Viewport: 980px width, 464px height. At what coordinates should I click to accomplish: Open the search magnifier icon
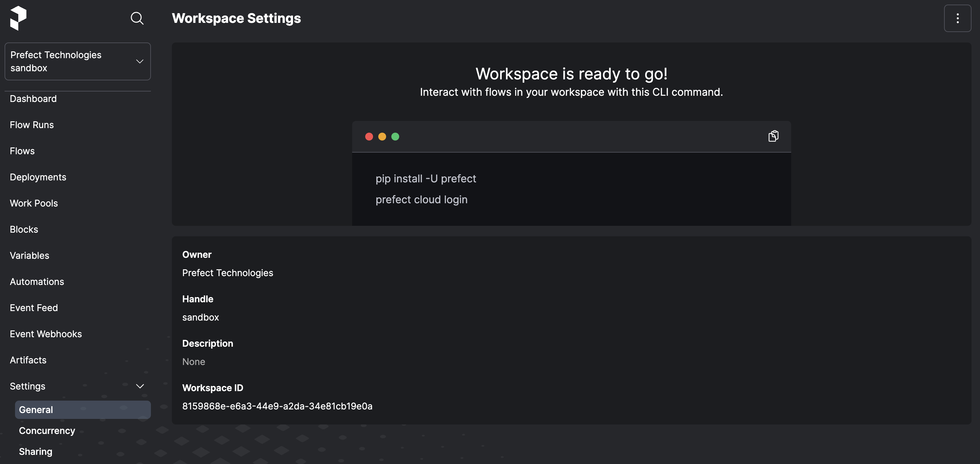point(137,18)
